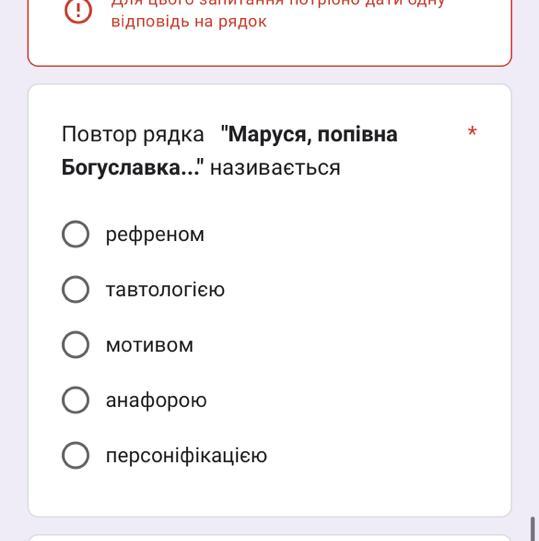539x541 pixels.
Task: Pick the "мотивом" radio button circle
Action: tap(76, 345)
